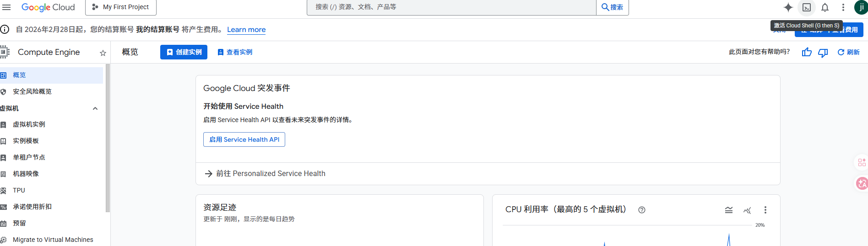
Task: Open the main navigation hamburger menu
Action: (x=6, y=7)
